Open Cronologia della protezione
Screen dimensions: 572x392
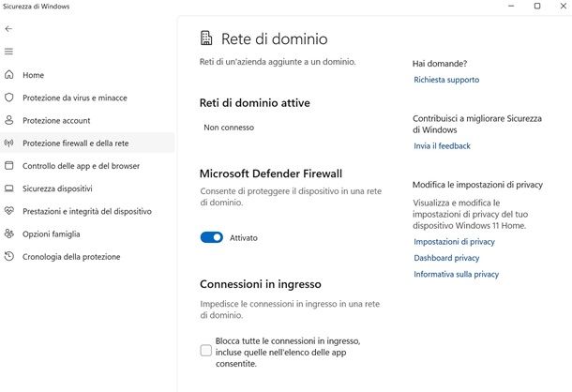[x=87, y=256]
